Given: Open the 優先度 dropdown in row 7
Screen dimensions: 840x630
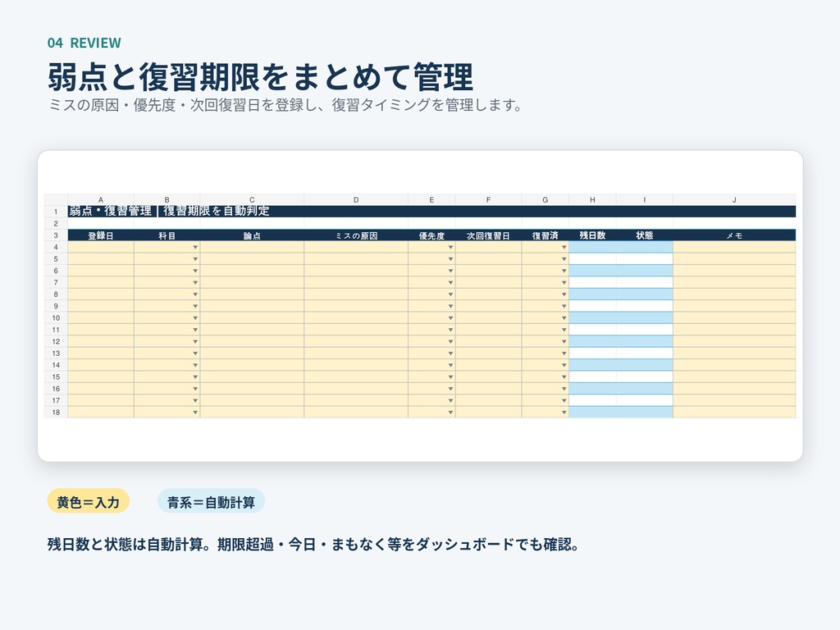Looking at the screenshot, I should [450, 282].
